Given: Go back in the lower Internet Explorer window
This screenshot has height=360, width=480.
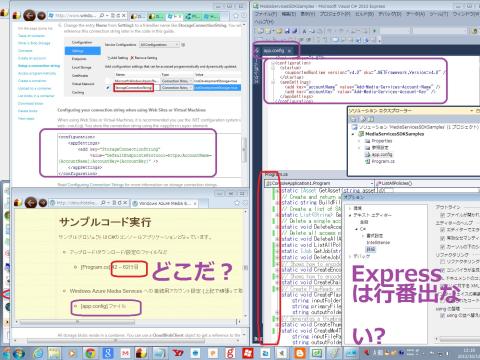Looking at the screenshot, I should (x=30, y=203).
